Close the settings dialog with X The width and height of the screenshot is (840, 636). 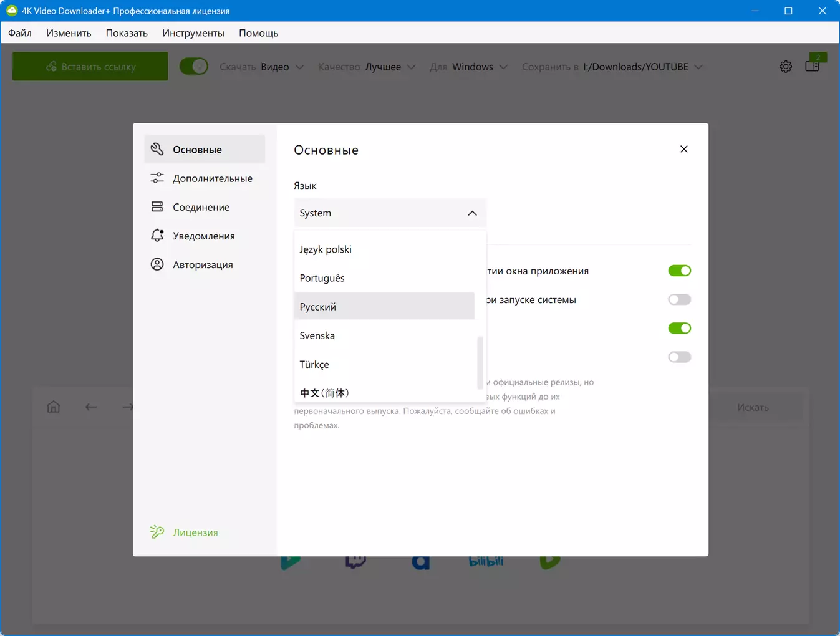click(x=684, y=149)
